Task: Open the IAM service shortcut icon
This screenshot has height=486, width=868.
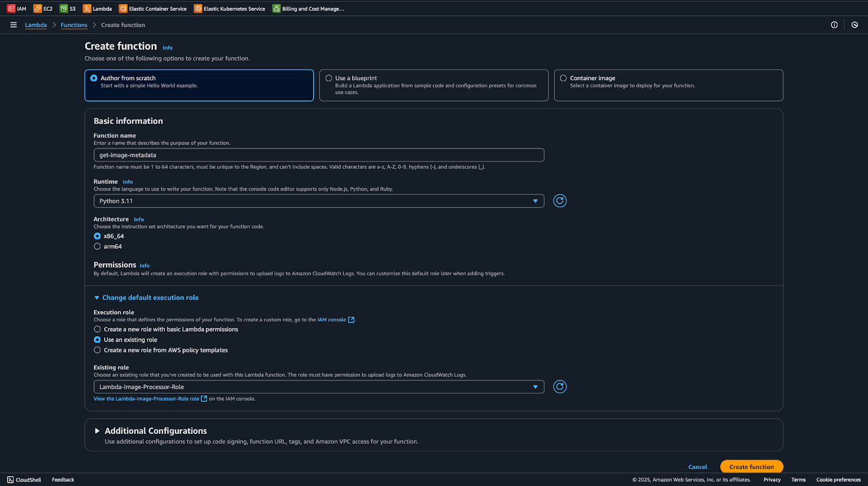Action: pos(11,9)
